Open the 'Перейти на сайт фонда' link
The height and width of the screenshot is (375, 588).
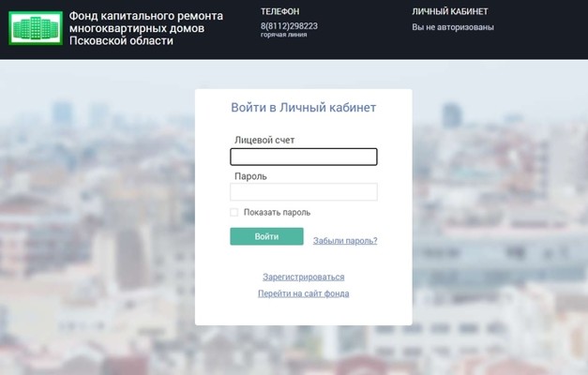click(x=303, y=293)
